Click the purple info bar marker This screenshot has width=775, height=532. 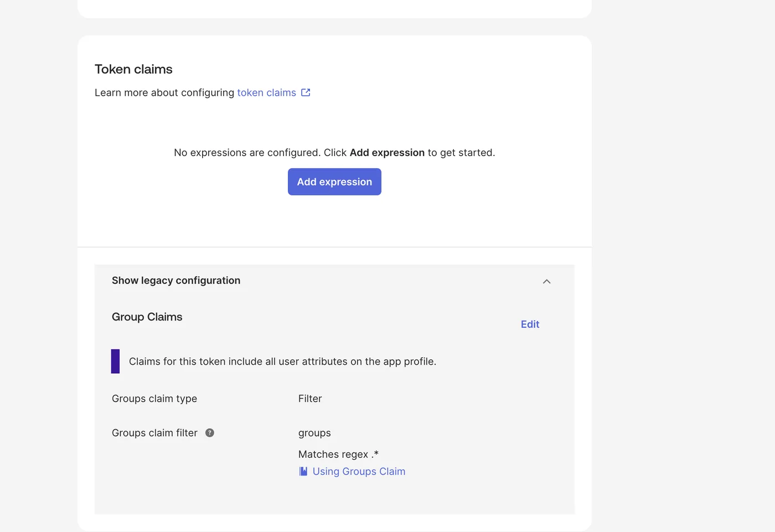(x=115, y=361)
